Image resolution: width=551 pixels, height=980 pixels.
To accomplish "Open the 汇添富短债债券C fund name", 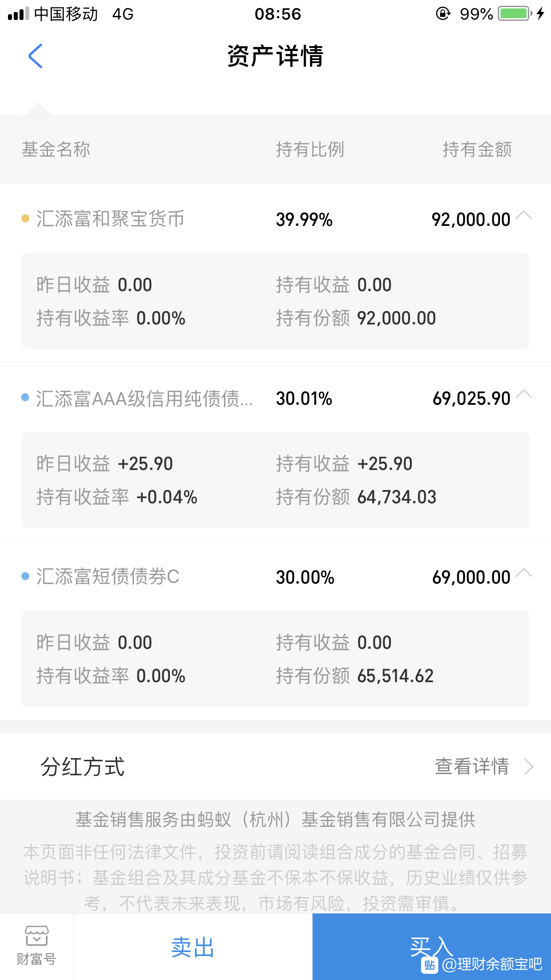I will [x=108, y=577].
